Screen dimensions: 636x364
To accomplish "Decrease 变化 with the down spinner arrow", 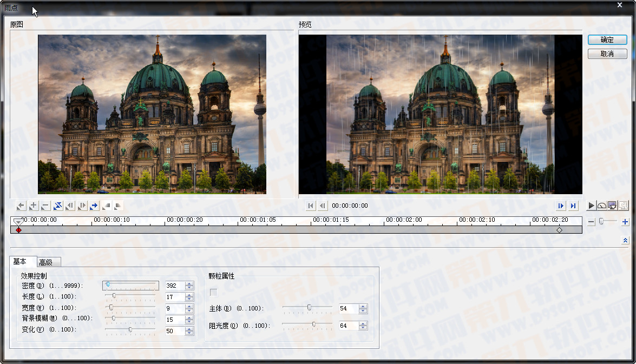I will (x=189, y=333).
